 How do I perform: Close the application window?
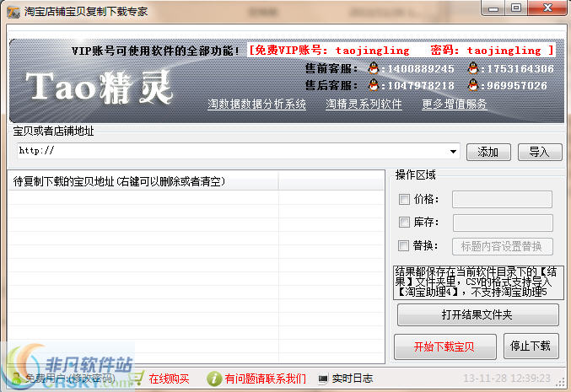pos(547,8)
